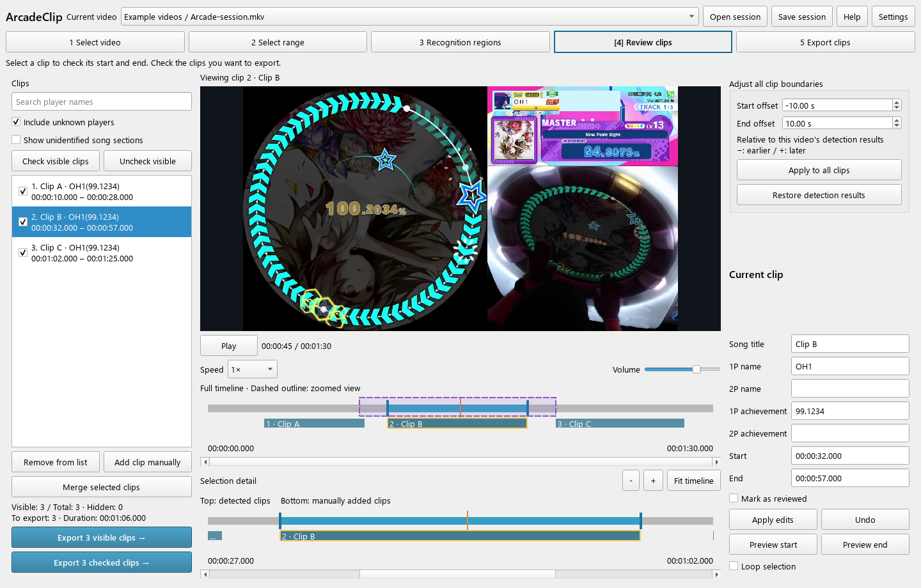Click the left arrow of the full timeline scrollbar
The height and width of the screenshot is (588, 921).
click(205, 461)
